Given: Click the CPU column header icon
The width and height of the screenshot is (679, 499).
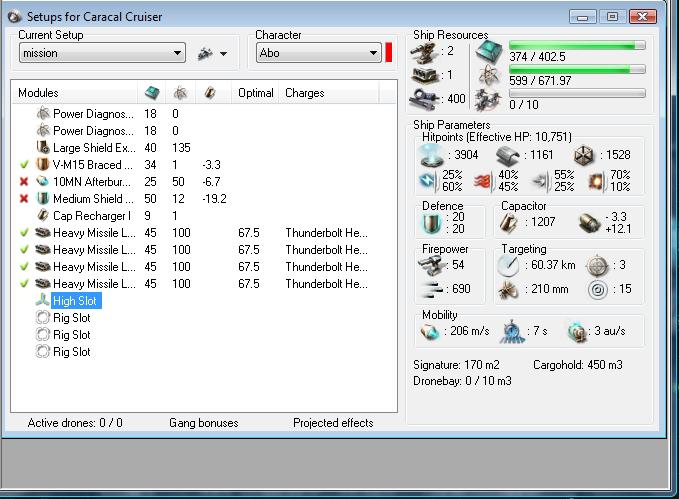Looking at the screenshot, I should pyautogui.click(x=152, y=92).
